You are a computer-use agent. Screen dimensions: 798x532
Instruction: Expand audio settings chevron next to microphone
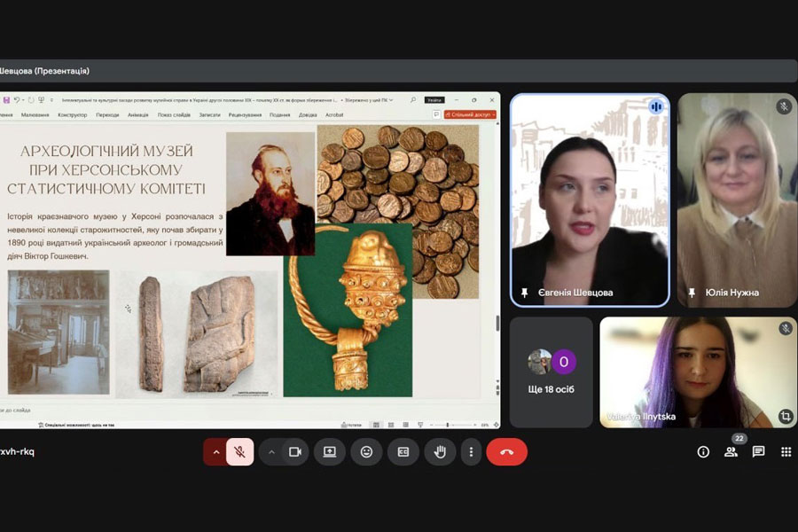coord(215,452)
